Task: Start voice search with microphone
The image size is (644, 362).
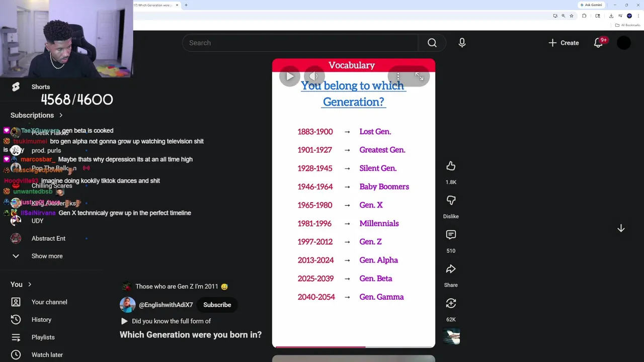Action: pyautogui.click(x=462, y=43)
